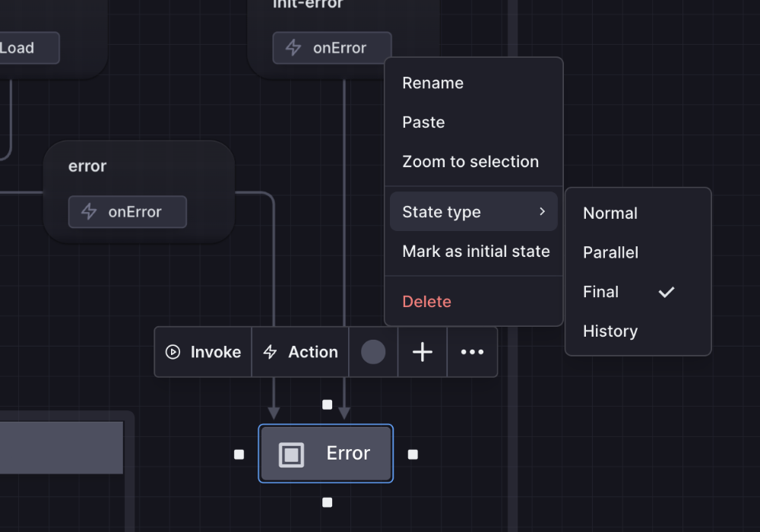Click the lightning icon on init-error onError

pyautogui.click(x=293, y=48)
